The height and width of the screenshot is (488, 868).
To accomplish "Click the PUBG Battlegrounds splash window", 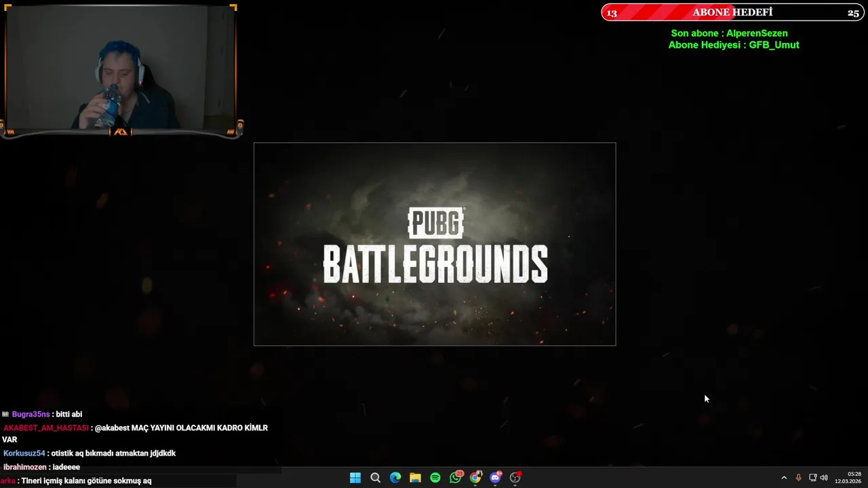I will (435, 244).
